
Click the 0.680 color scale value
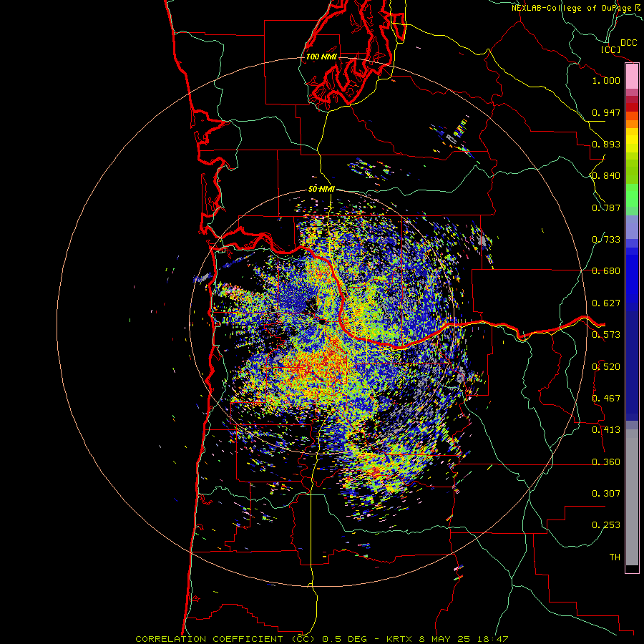tap(606, 271)
